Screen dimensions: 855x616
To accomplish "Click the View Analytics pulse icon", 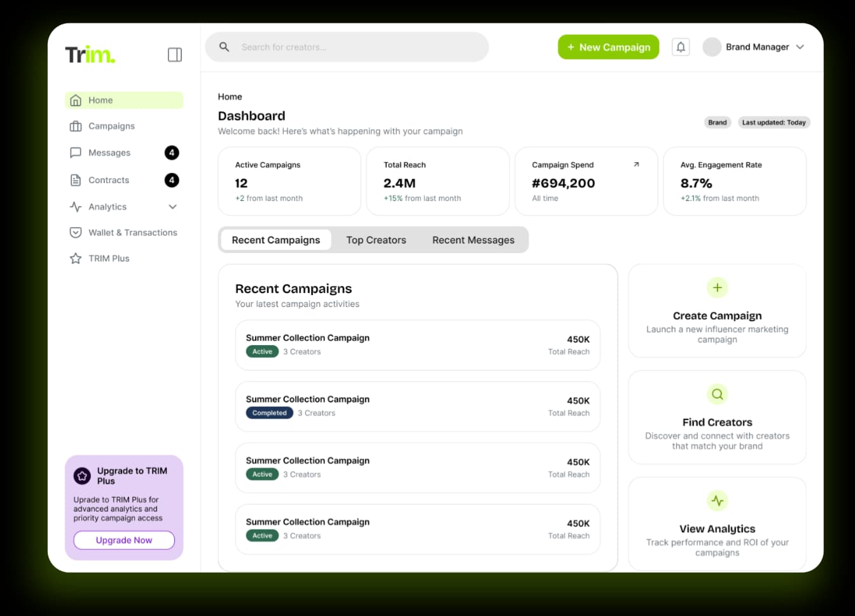I will click(x=717, y=501).
